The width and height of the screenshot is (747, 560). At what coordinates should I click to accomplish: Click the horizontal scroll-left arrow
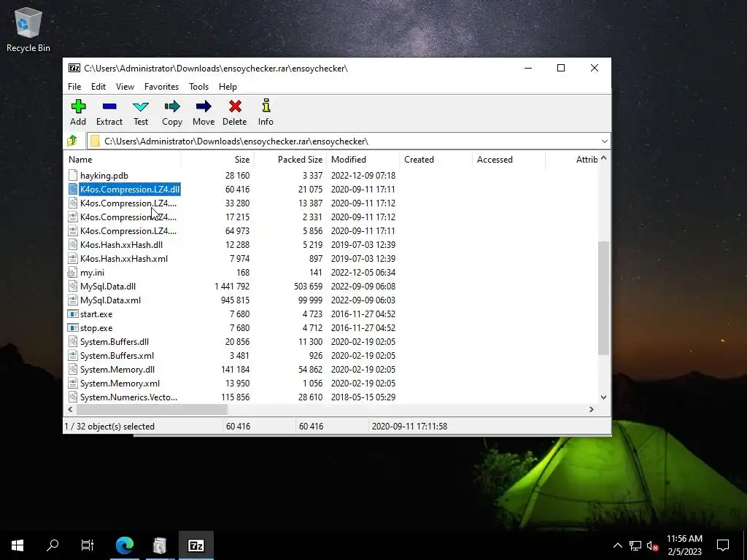tap(71, 410)
